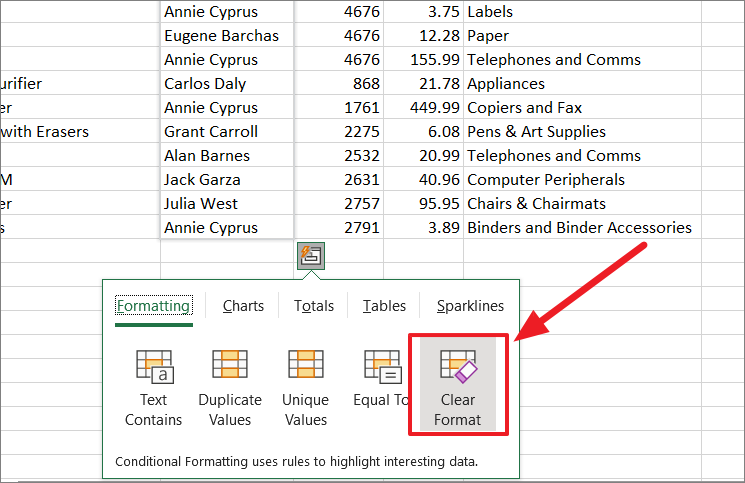Screen dimensions: 745x483
Task: Select cell containing Carlos Daly
Action: point(227,84)
